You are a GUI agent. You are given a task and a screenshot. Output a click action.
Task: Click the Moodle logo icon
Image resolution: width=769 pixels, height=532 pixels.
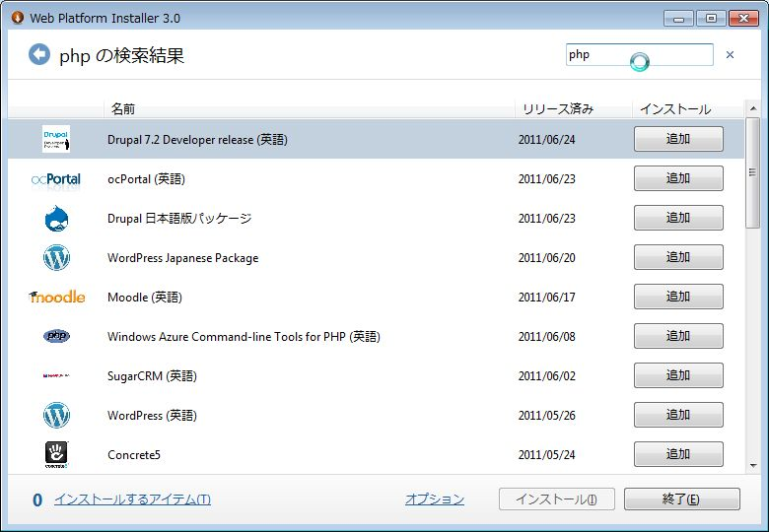pyautogui.click(x=57, y=297)
